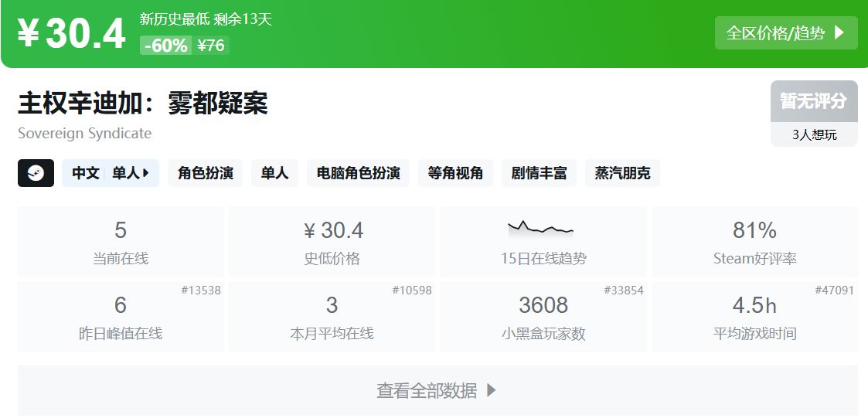Click the Steam platform icon
Screen dimensions: 868x418
[36, 173]
